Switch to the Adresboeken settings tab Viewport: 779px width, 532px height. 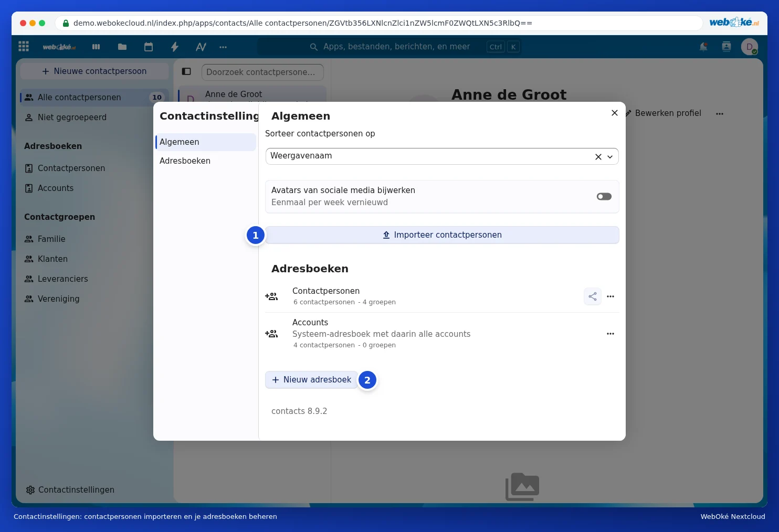(x=205, y=161)
